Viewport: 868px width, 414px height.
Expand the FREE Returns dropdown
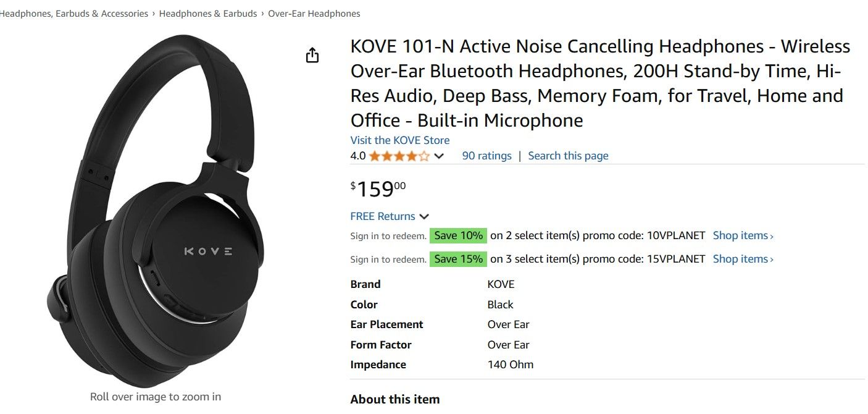pos(424,216)
